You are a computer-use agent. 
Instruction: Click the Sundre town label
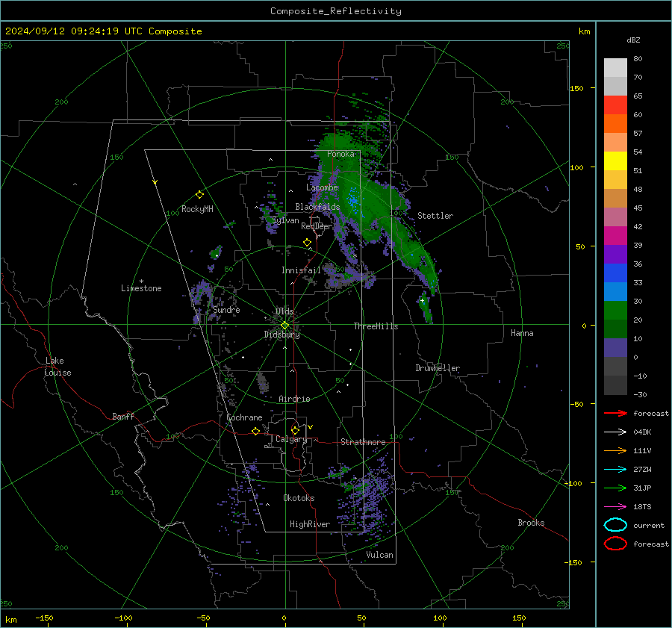pos(226,310)
